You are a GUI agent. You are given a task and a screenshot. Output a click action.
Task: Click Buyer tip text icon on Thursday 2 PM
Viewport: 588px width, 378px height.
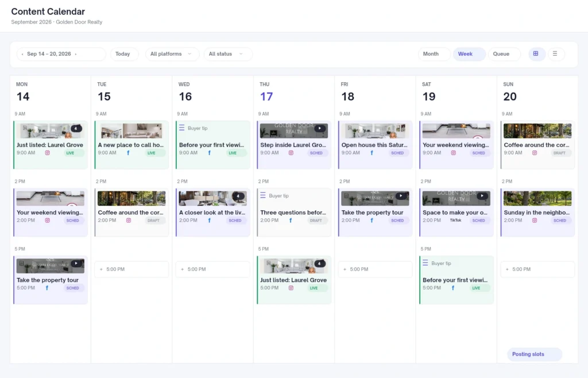point(263,195)
